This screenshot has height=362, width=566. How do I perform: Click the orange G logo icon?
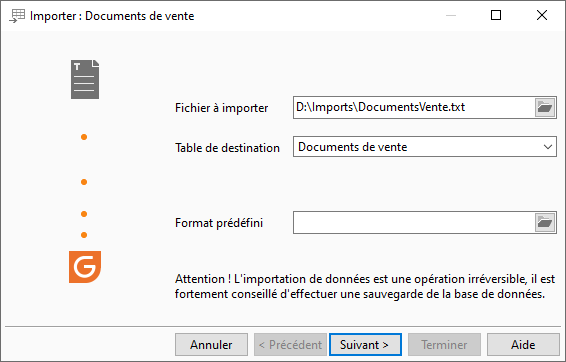coord(85,267)
